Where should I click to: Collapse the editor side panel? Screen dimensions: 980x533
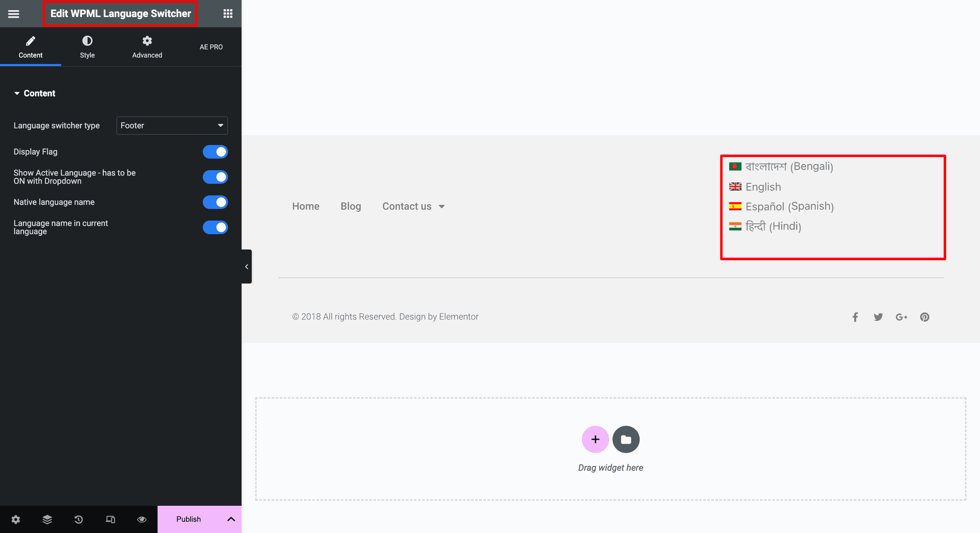pos(246,267)
